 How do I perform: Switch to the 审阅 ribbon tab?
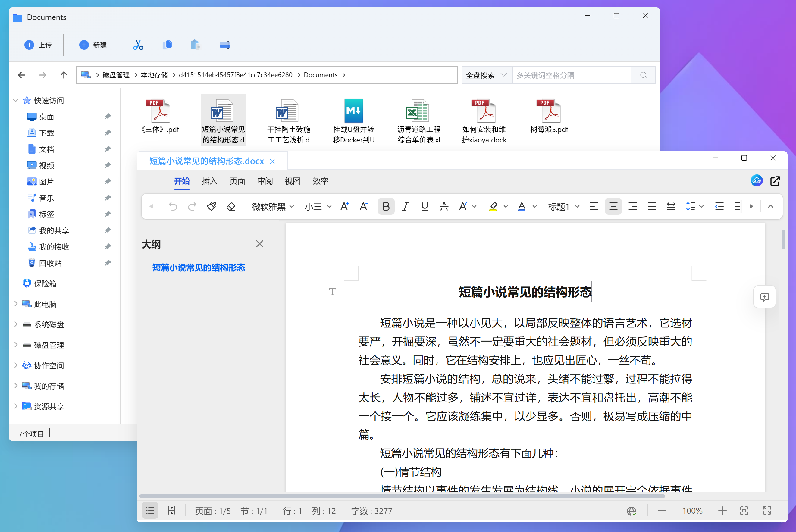[265, 181]
